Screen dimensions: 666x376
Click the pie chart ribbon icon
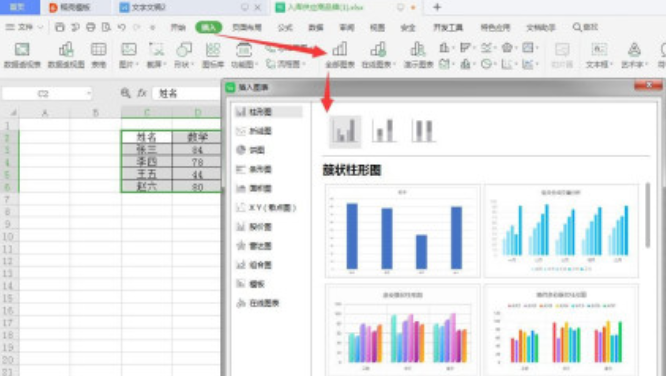487,64
